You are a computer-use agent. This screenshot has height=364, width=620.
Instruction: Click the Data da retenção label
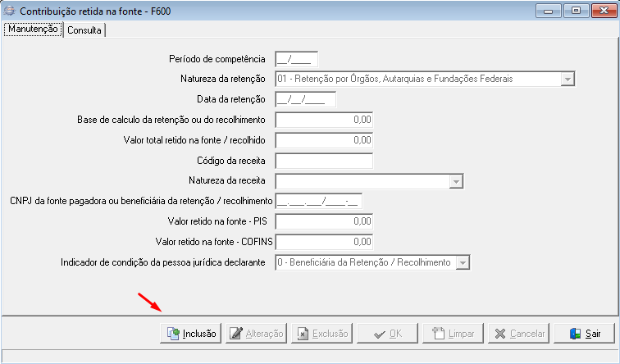click(231, 99)
